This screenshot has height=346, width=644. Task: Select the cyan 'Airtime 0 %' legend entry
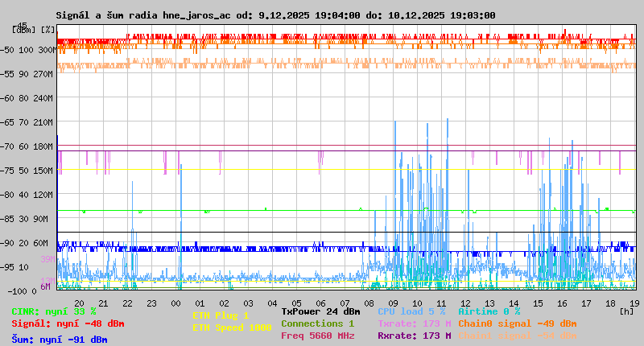tap(489, 311)
